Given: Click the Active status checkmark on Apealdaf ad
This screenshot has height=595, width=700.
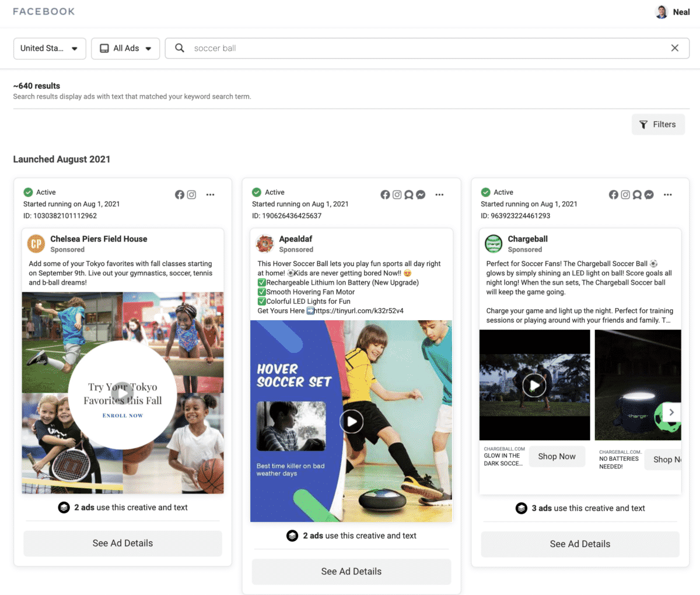Looking at the screenshot, I should tap(257, 192).
